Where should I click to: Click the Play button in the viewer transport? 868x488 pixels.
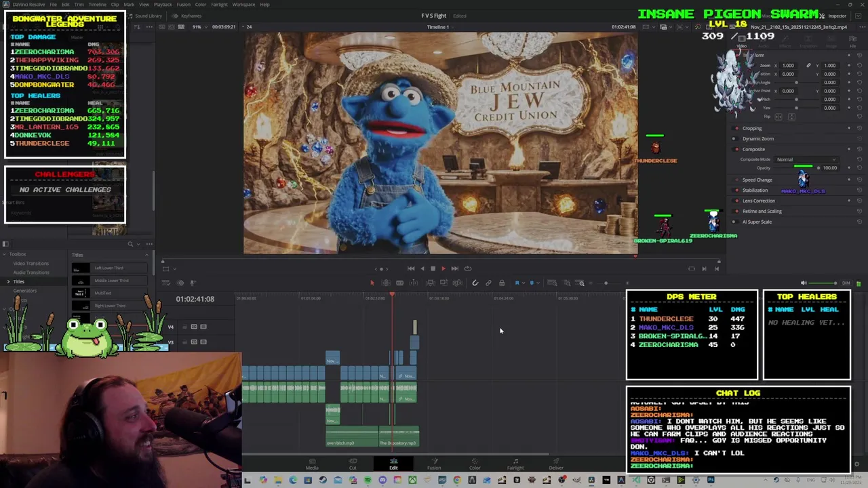(x=443, y=268)
